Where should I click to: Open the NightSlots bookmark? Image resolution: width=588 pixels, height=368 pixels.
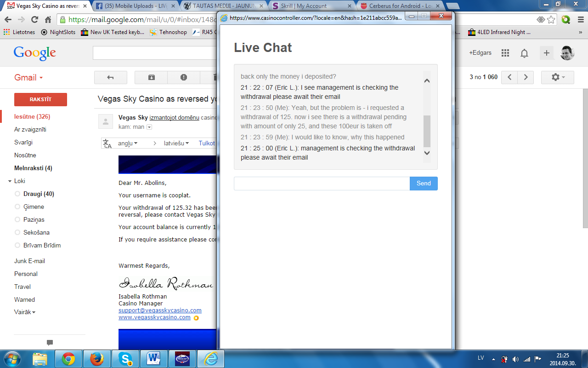click(x=58, y=32)
